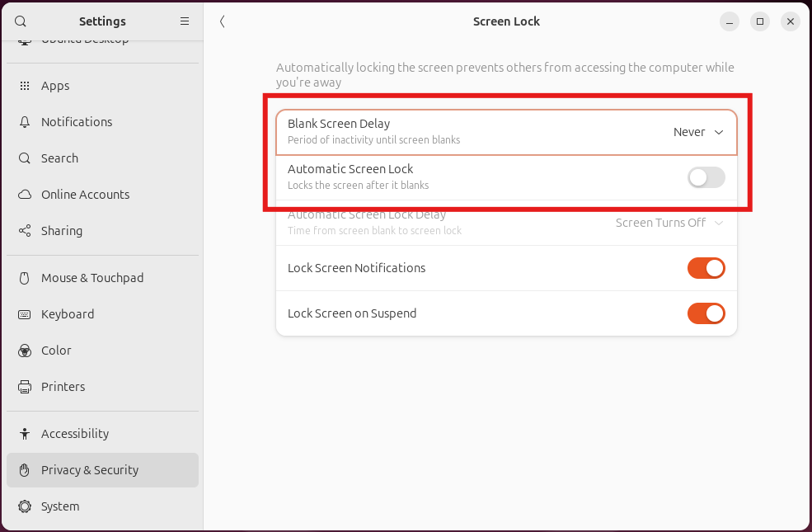Click the Sharing icon in sidebar

point(25,231)
